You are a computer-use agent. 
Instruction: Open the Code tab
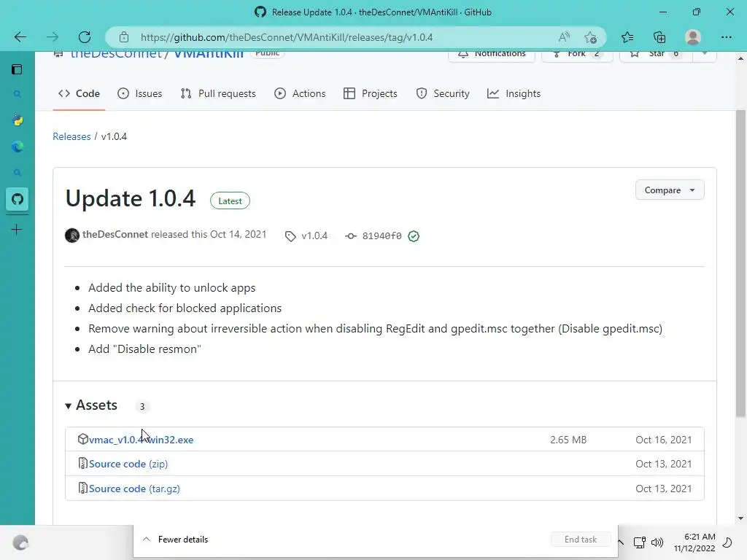pos(79,93)
